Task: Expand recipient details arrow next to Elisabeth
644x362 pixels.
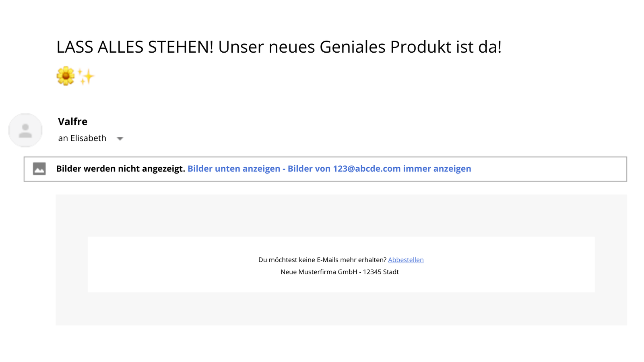Action: pyautogui.click(x=120, y=138)
